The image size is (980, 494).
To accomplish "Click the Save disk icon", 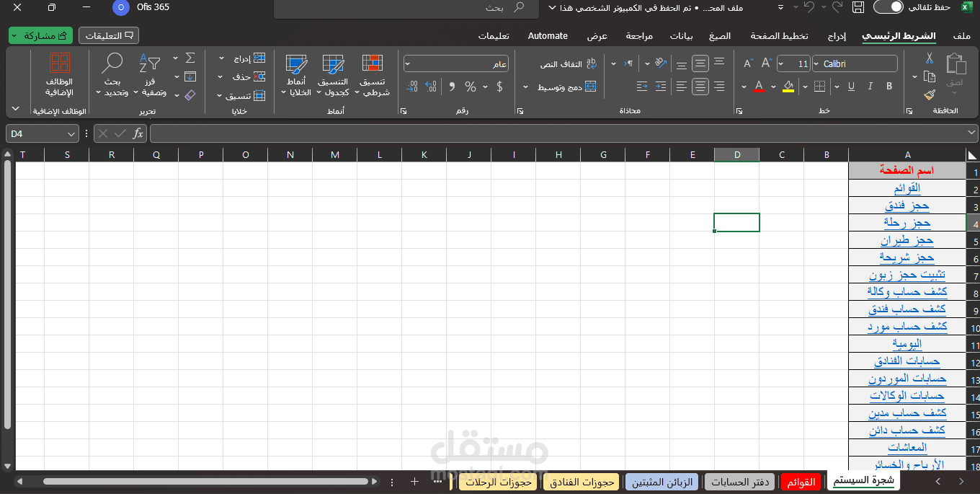I will click(x=857, y=7).
